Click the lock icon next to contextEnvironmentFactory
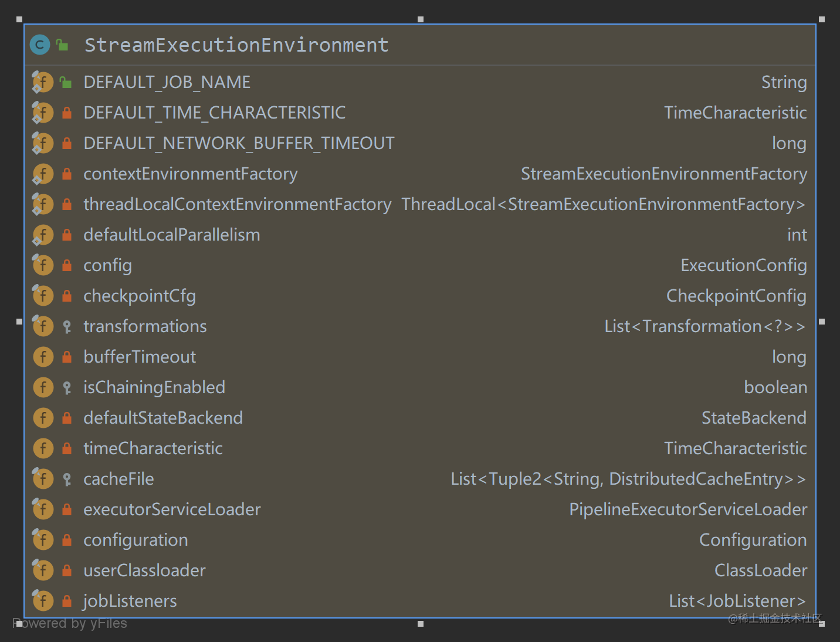Screen dimensions: 840x642 point(67,174)
